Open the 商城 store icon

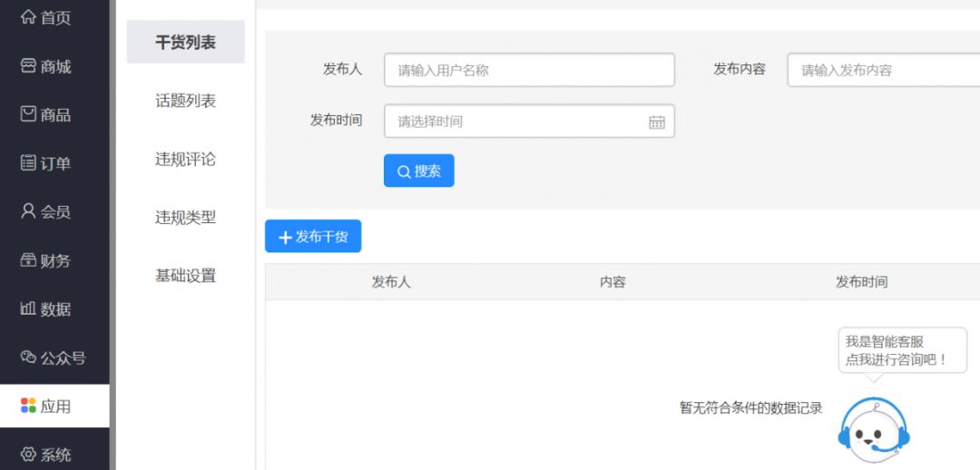[28, 66]
